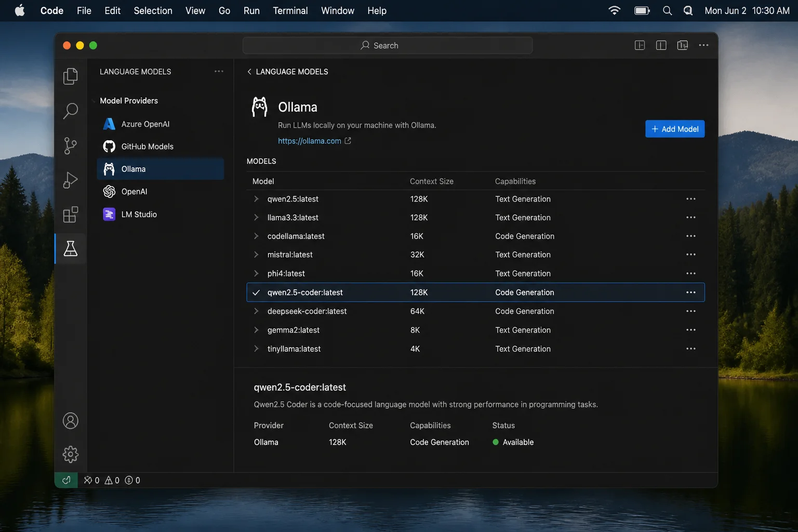
Task: Select Azure OpenAI provider
Action: (161, 124)
